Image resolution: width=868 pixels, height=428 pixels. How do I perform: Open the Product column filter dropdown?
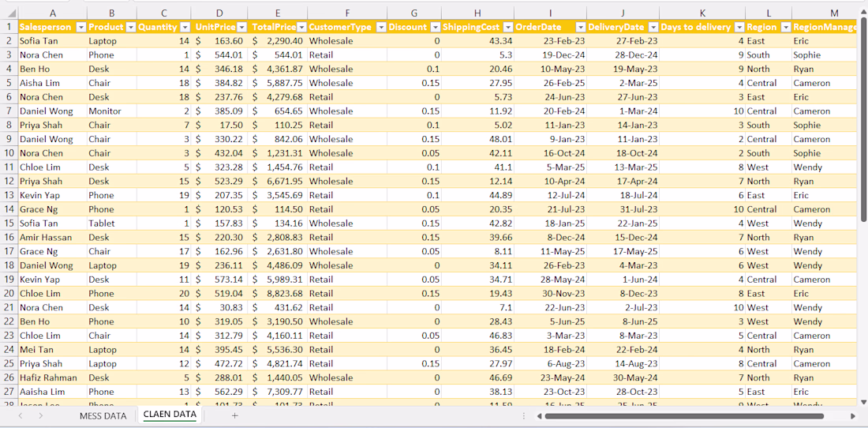[131, 27]
